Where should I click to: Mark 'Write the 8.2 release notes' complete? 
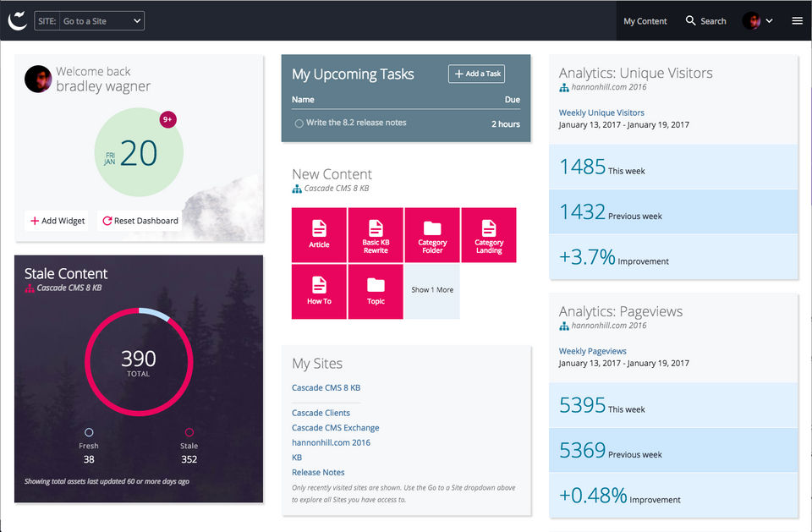[x=299, y=123]
